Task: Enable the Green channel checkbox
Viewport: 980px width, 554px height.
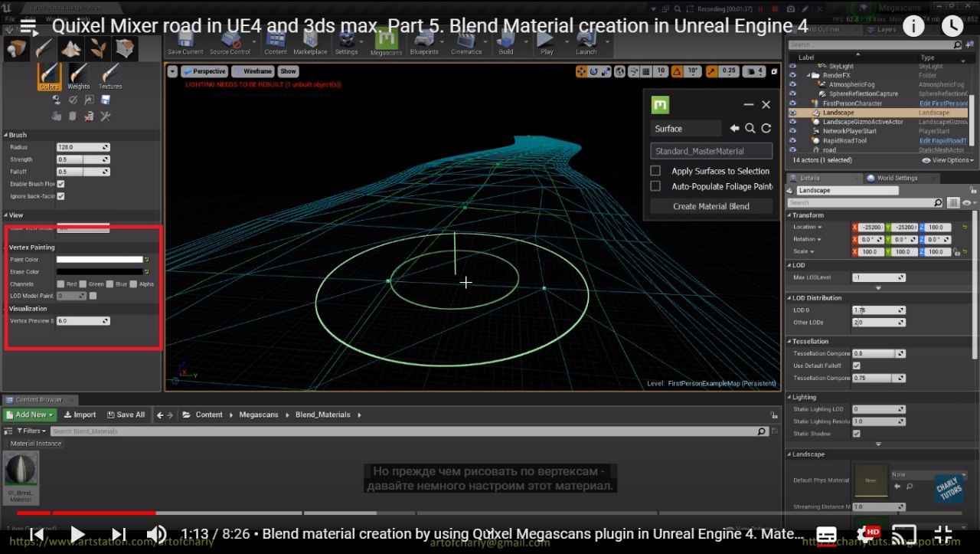Action: point(82,284)
